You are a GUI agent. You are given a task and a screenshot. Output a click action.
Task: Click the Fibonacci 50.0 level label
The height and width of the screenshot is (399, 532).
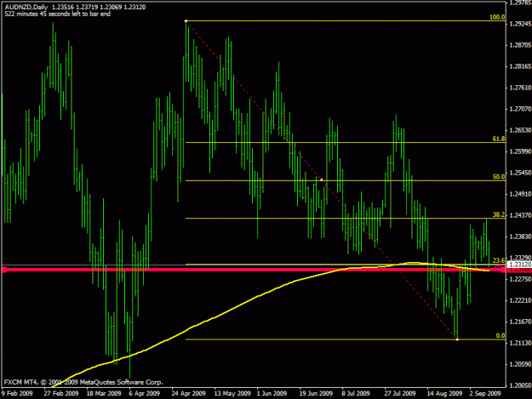(x=499, y=177)
